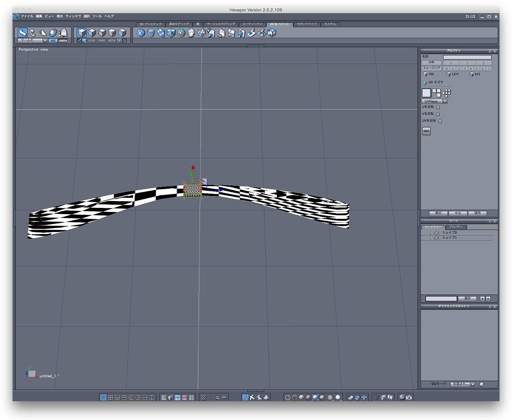512x420 pixels.
Task: Click the sphere UV projection icon
Action: click(141, 33)
